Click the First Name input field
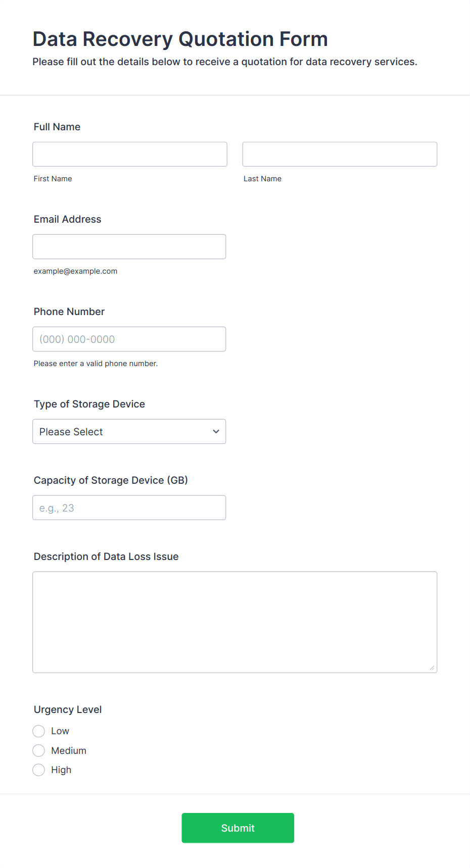 click(130, 154)
